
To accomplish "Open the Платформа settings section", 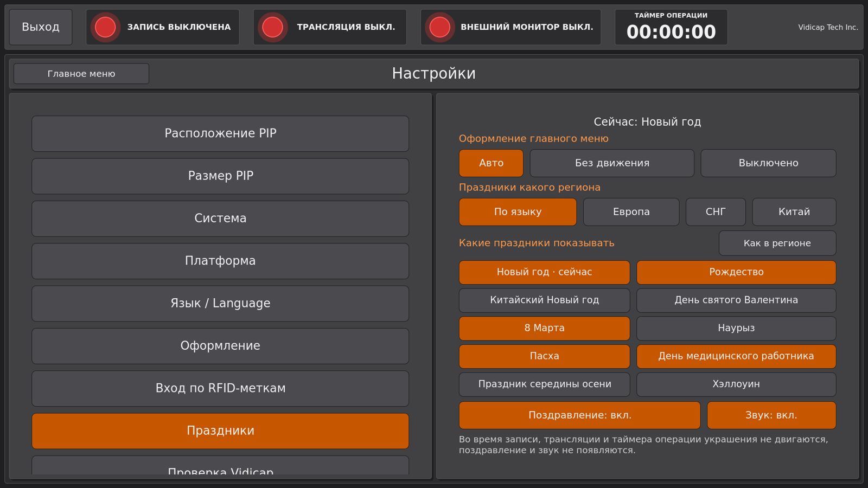I will (x=220, y=261).
